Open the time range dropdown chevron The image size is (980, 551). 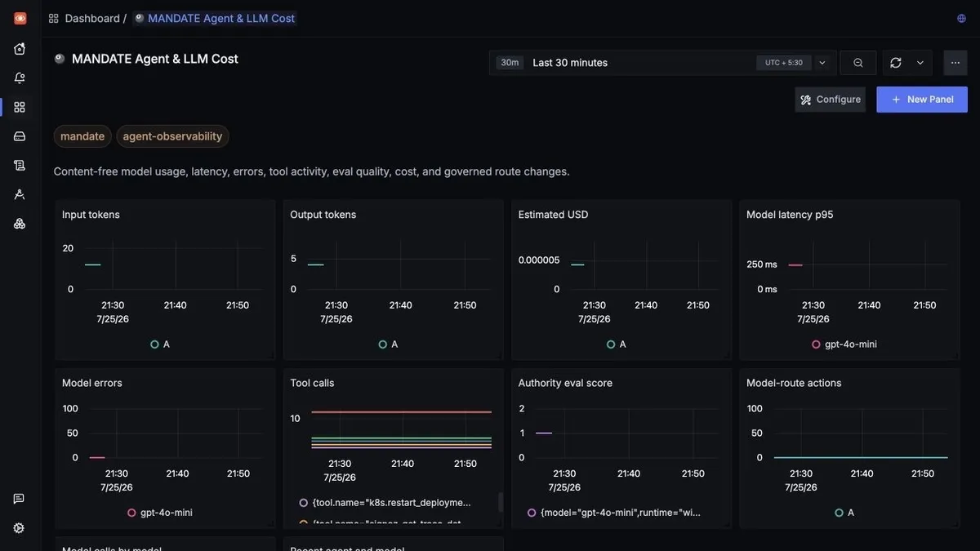(x=822, y=63)
